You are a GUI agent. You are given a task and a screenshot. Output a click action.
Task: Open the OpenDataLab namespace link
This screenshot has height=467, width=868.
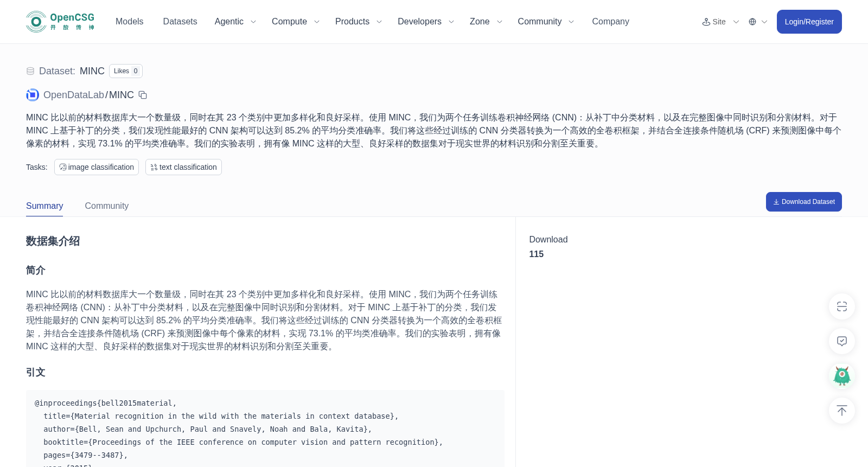74,95
